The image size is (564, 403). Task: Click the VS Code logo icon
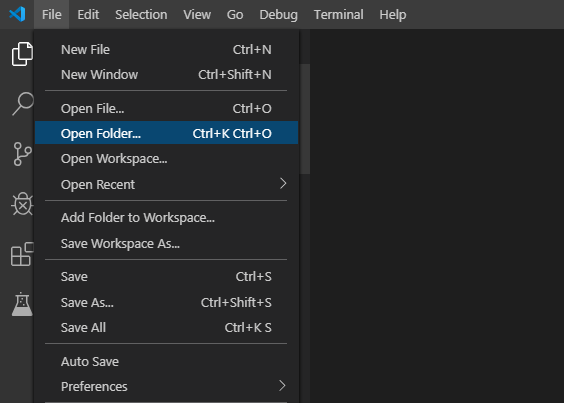click(17, 14)
